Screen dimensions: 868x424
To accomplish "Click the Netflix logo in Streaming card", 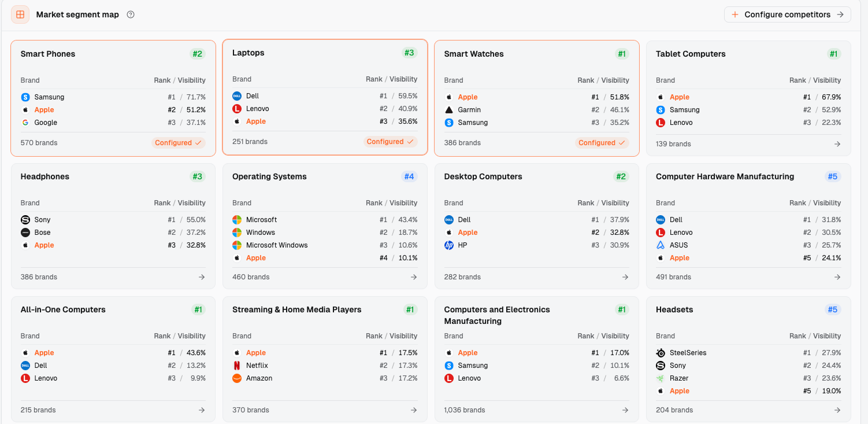I will click(x=237, y=366).
